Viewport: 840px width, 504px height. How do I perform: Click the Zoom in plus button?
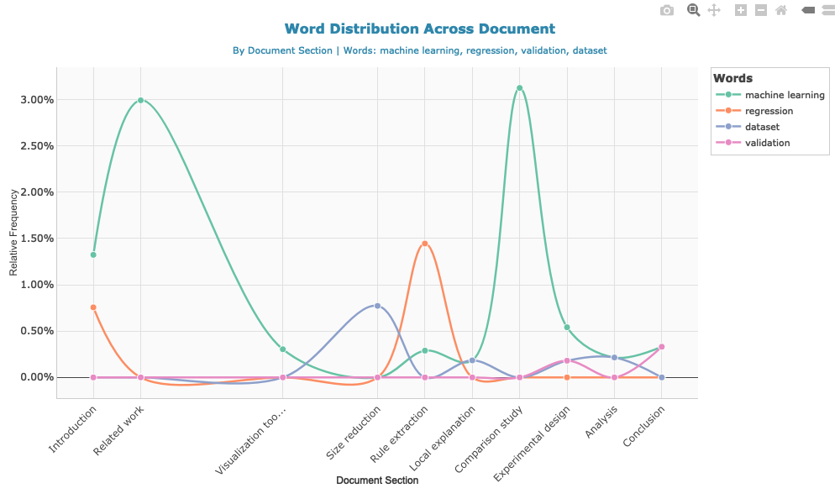click(x=741, y=10)
